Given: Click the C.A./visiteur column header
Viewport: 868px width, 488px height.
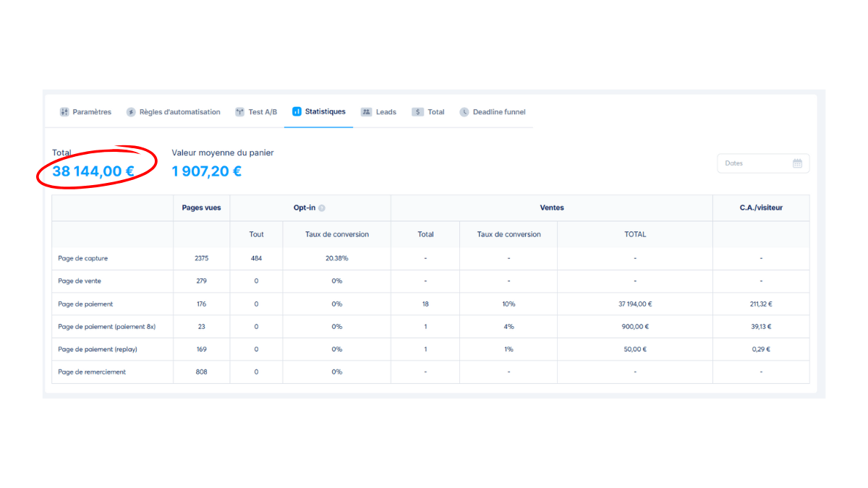Looking at the screenshot, I should click(x=760, y=207).
